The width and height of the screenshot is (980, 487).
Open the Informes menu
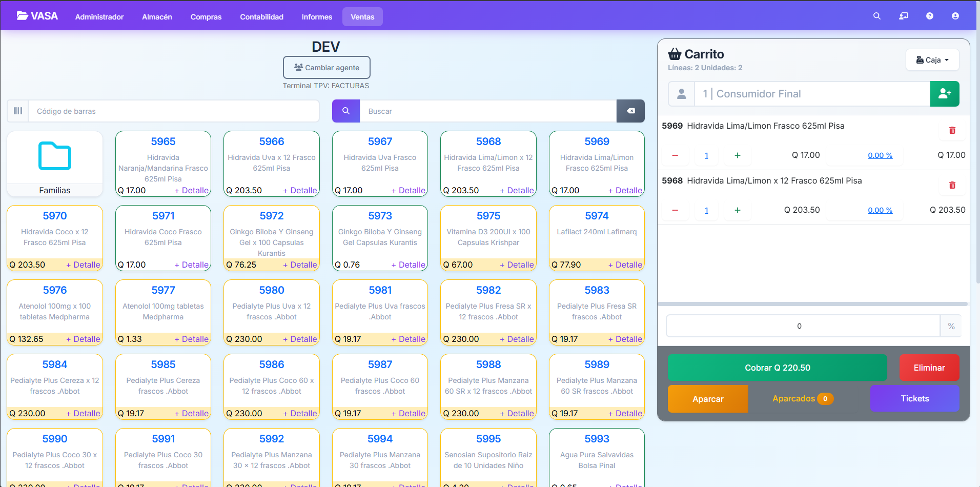[316, 17]
